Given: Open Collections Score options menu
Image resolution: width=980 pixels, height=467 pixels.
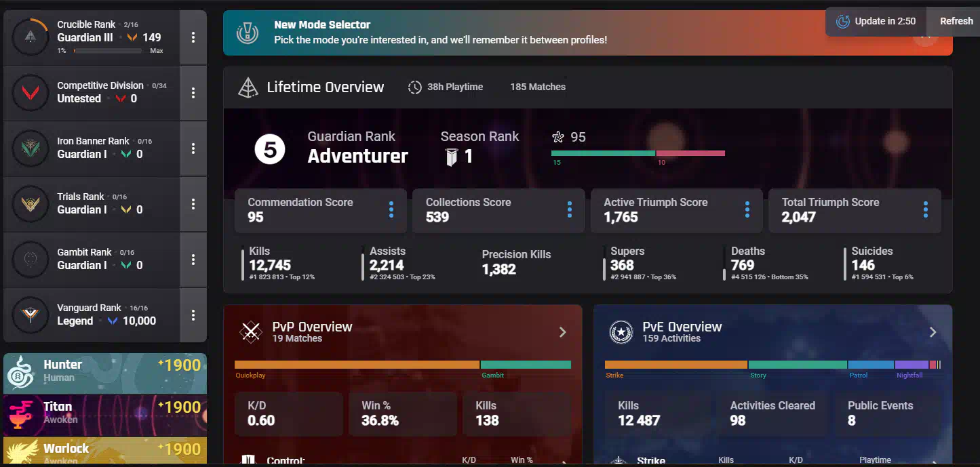Looking at the screenshot, I should 569,209.
